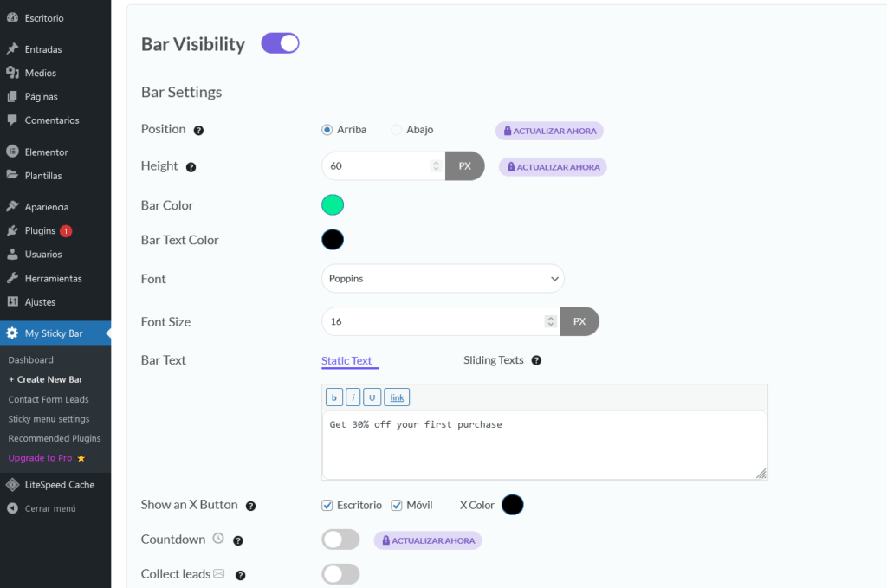This screenshot has width=887, height=588.
Task: Uncheck the Móvil checkbox
Action: (396, 505)
